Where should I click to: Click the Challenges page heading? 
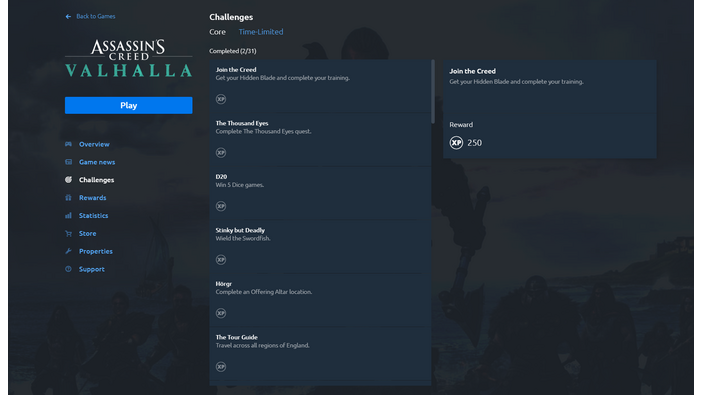(231, 17)
